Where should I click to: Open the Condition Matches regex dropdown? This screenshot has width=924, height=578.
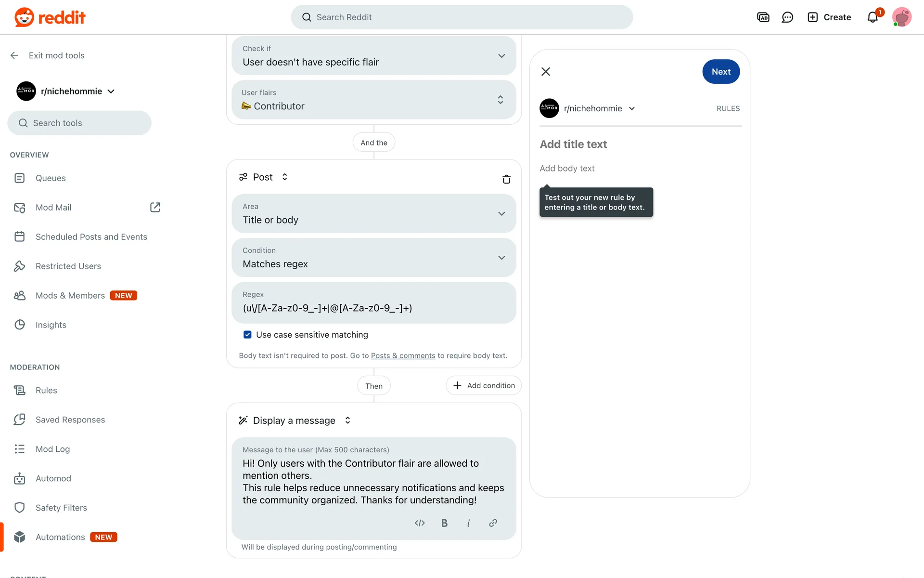click(373, 258)
